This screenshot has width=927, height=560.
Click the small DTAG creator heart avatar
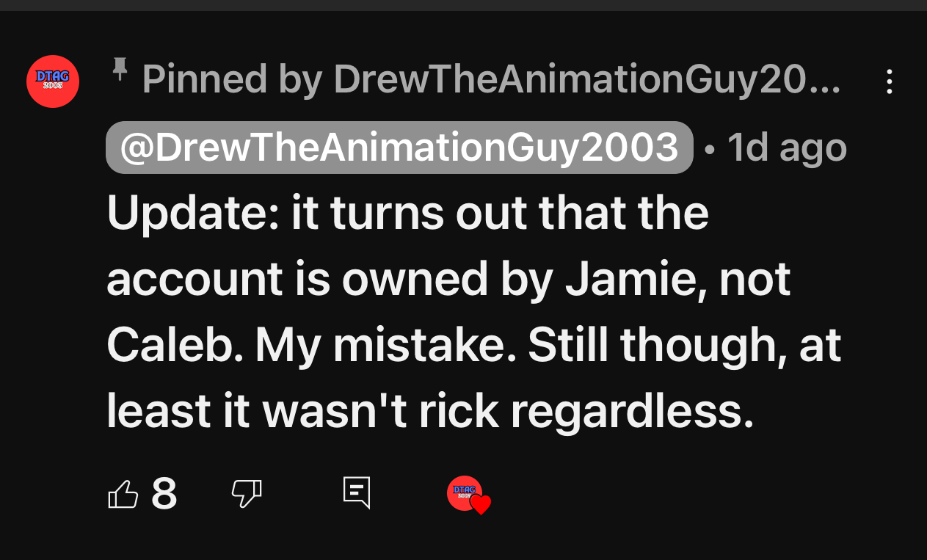(463, 492)
